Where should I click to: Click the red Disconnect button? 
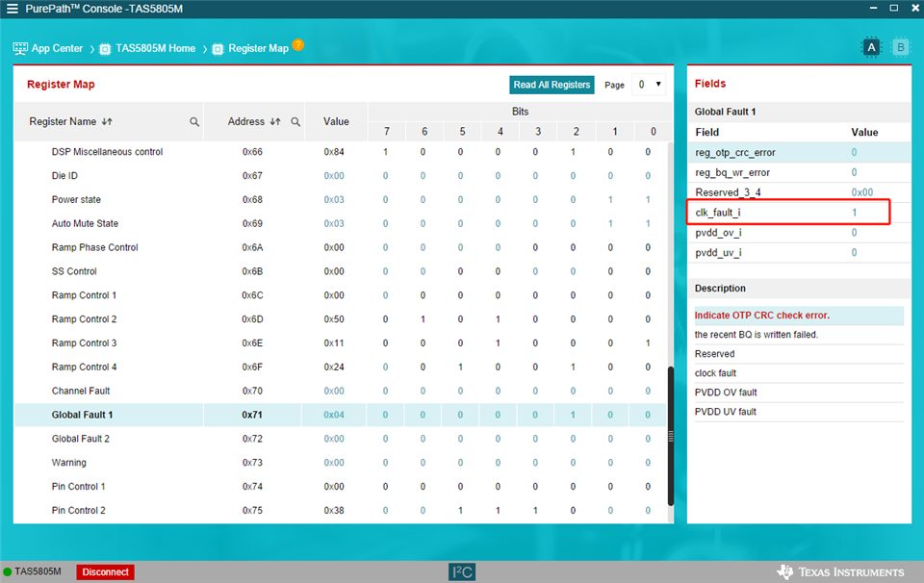[x=106, y=571]
